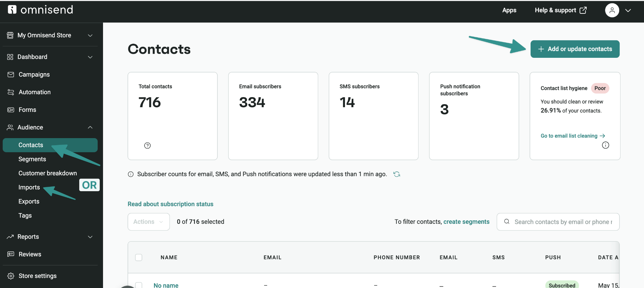Viewport: 644px width, 288px height.
Task: Open the user profile avatar icon
Action: pyautogui.click(x=612, y=10)
